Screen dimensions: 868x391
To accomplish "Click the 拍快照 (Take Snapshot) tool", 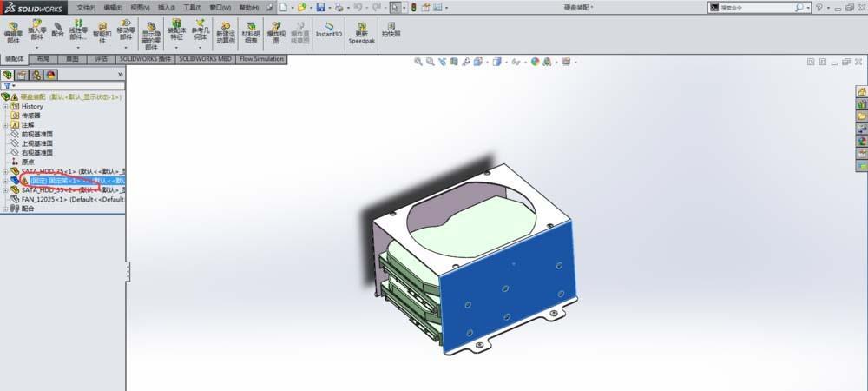I will 391,30.
